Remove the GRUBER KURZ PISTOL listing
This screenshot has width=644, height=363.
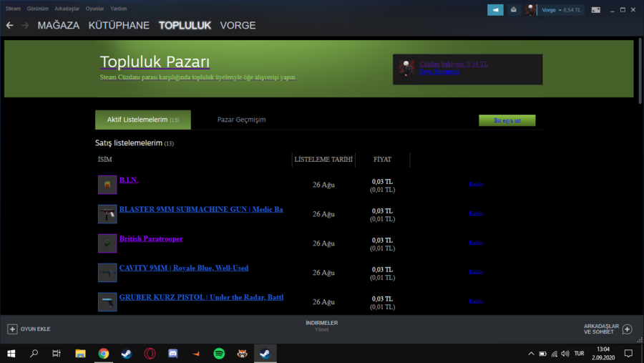click(476, 301)
